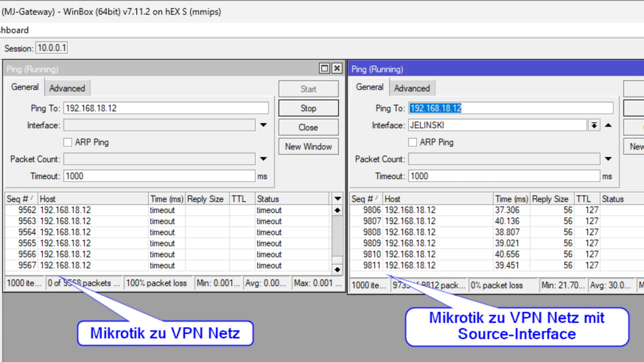Click New Window button in right Ping window
This screenshot has height=362, width=644.
pos(634,146)
